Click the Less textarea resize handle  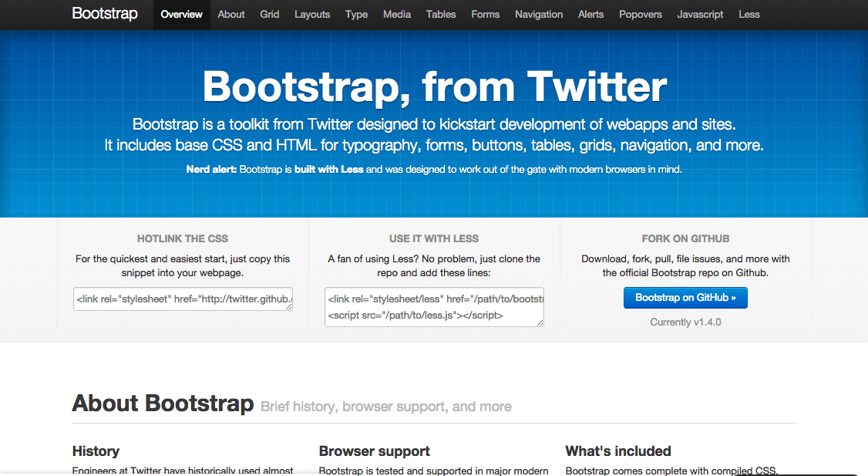(540, 322)
